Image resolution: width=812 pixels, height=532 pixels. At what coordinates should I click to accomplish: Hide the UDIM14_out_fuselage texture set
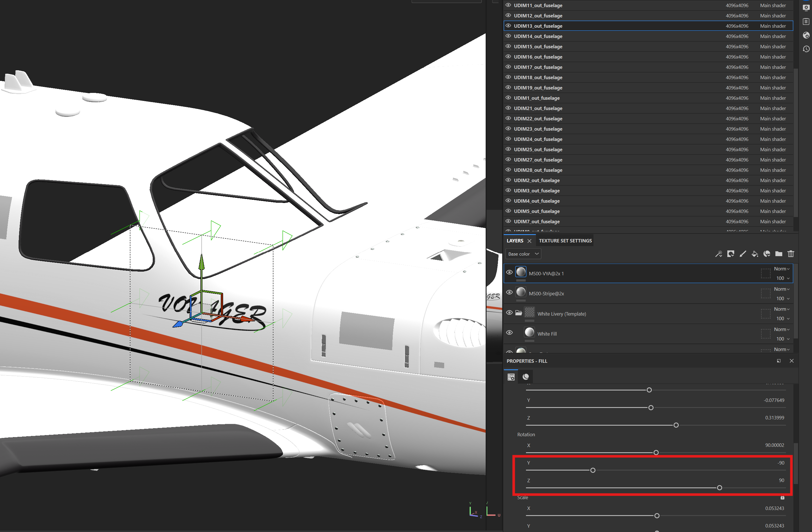[508, 36]
